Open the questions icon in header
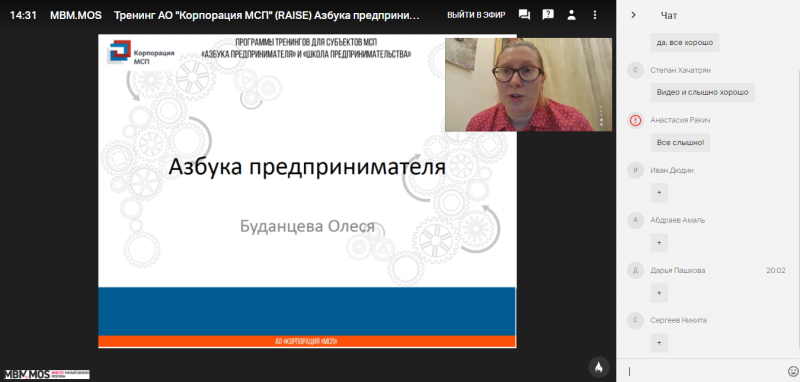The image size is (800, 382). click(548, 15)
